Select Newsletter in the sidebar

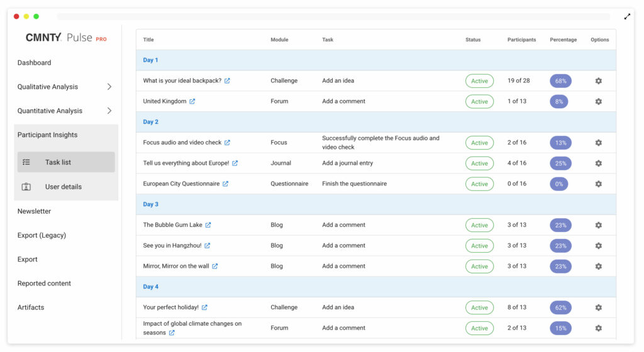click(x=34, y=211)
